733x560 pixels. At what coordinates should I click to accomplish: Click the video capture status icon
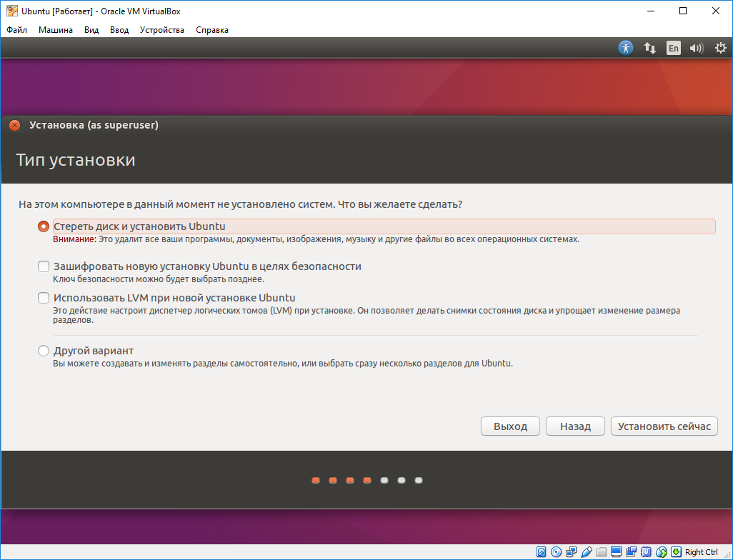click(x=631, y=552)
